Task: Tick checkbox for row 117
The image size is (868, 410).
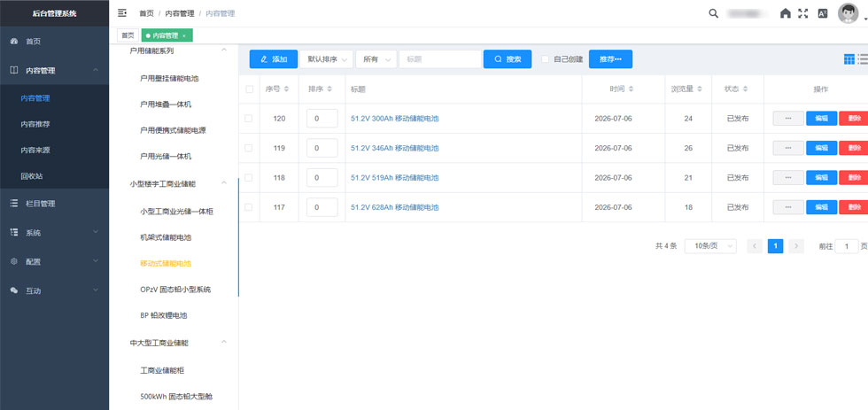Action: point(249,207)
